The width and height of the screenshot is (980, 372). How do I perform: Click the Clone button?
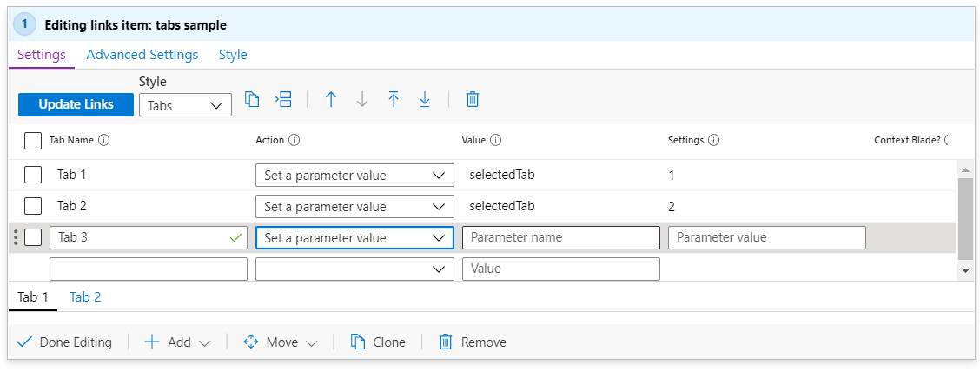click(378, 342)
